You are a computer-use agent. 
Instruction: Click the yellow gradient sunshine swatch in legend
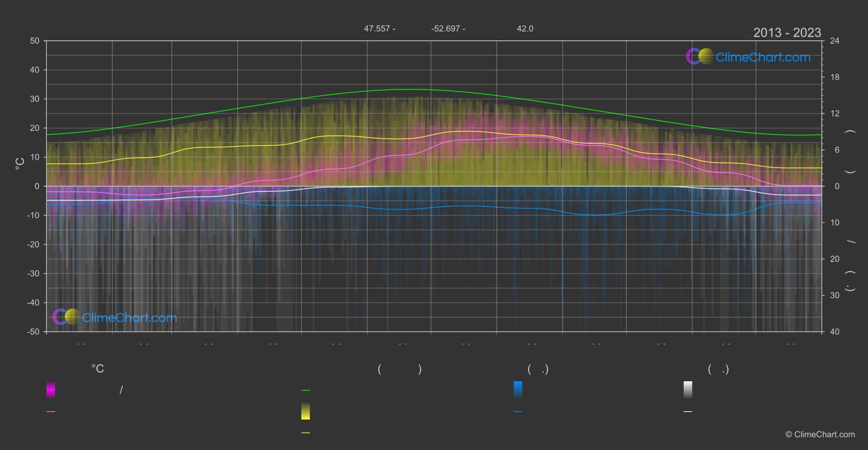(306, 411)
